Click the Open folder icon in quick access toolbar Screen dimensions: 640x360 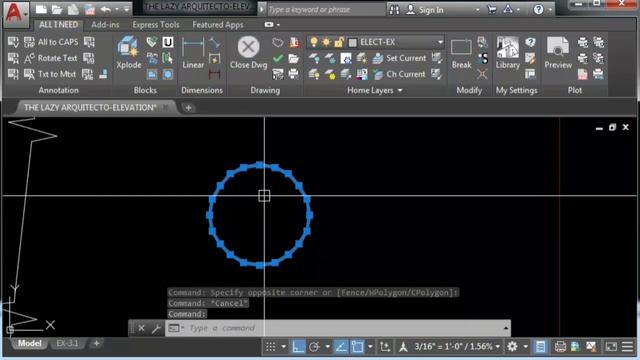[57, 9]
